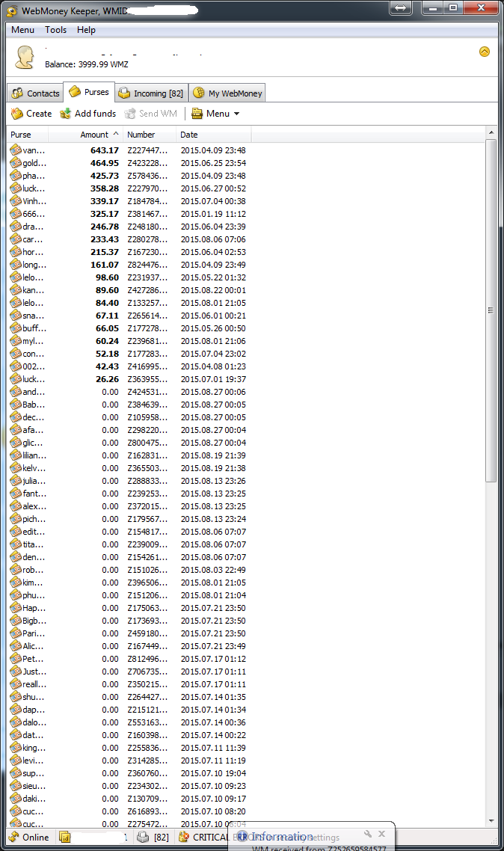Click the scrollbar up arrow
The height and width of the screenshot is (851, 504).
(x=491, y=132)
